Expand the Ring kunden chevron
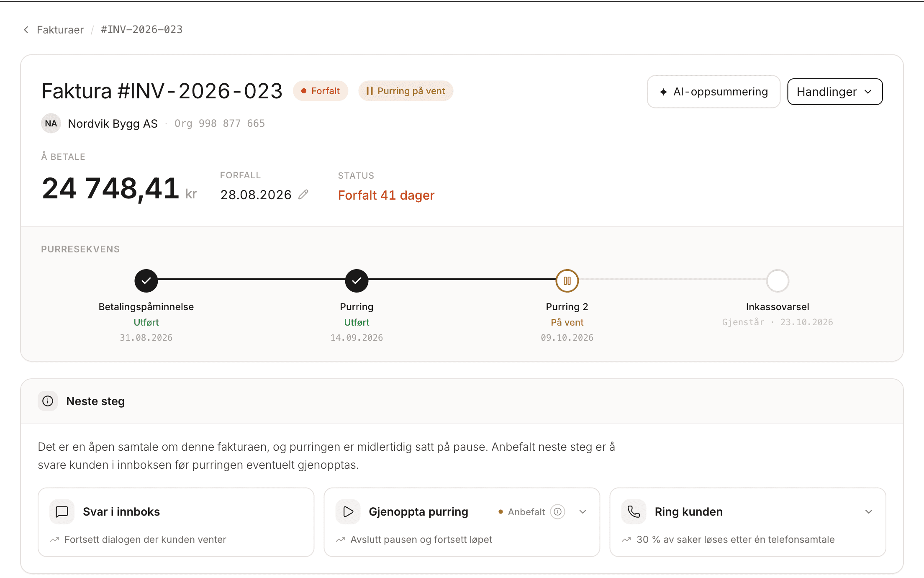Screen dimensions: 924x578 869,511
